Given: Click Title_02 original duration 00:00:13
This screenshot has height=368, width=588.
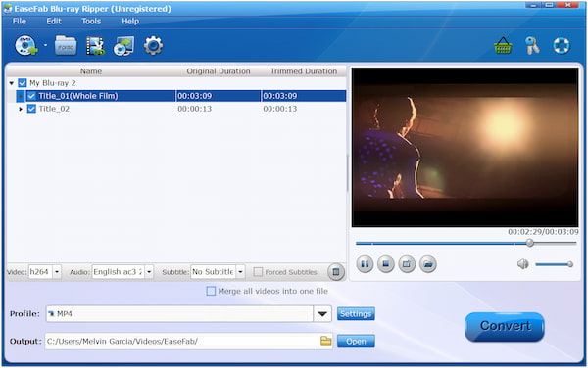Looking at the screenshot, I should click(195, 109).
